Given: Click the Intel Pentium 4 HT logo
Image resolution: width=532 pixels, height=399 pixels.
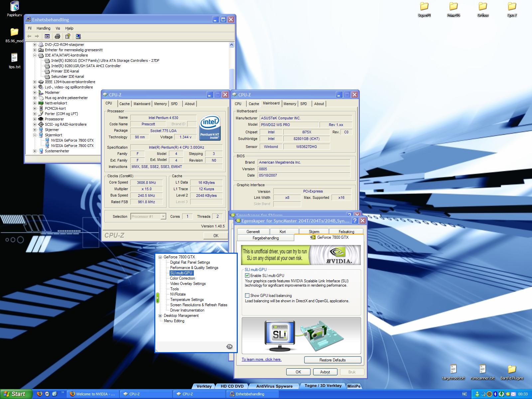Looking at the screenshot, I should [210, 128].
